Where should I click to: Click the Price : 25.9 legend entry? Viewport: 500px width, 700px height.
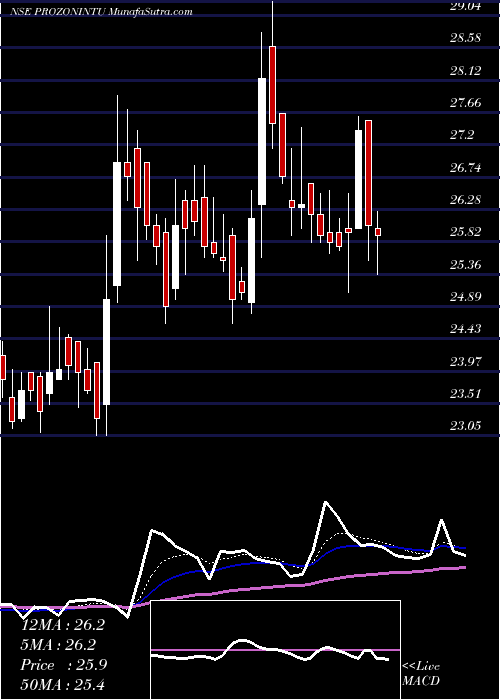click(63, 665)
